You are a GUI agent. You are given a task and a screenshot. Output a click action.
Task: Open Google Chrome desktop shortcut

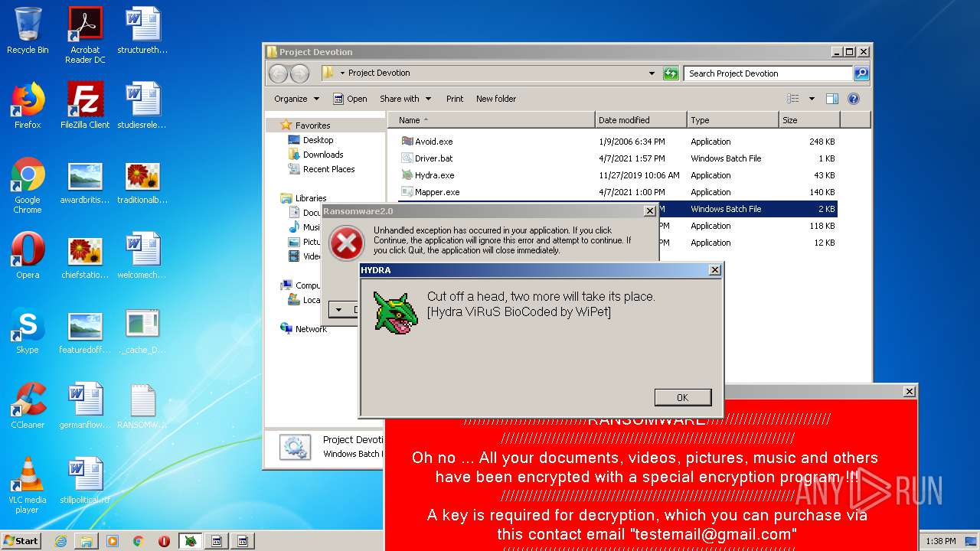click(28, 185)
